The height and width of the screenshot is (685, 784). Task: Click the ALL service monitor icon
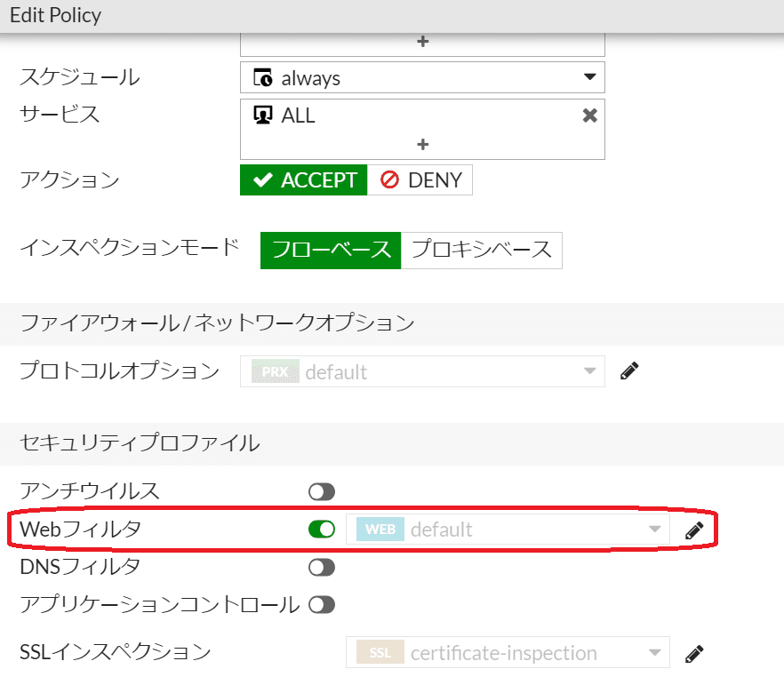pos(263,115)
